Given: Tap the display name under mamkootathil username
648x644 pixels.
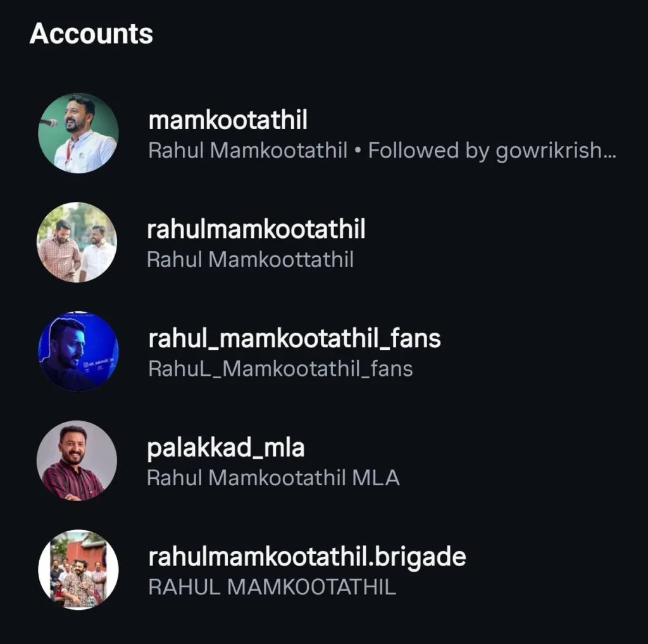Looking at the screenshot, I should pyautogui.click(x=247, y=151).
